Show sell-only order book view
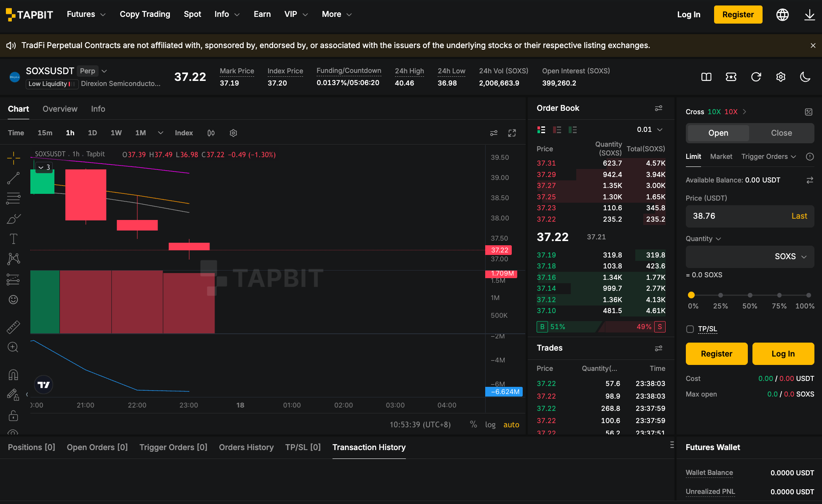Image resolution: width=822 pixels, height=504 pixels. coord(557,130)
